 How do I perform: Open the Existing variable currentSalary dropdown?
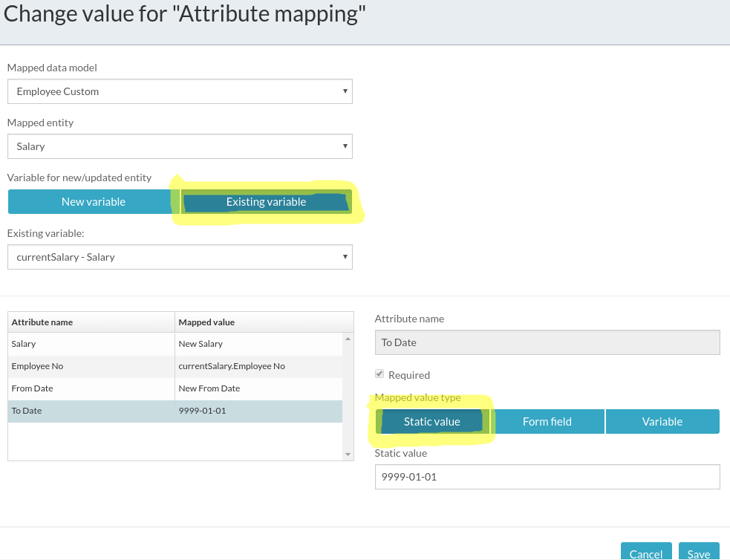(x=180, y=257)
